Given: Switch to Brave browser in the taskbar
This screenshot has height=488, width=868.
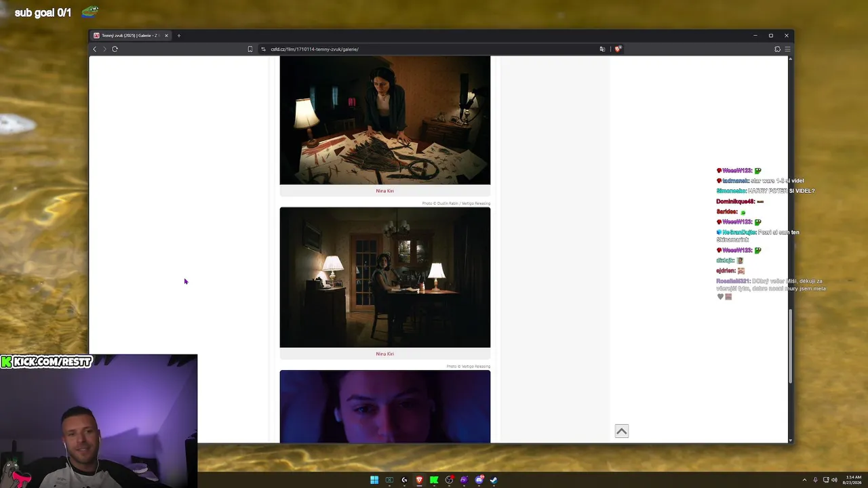Looking at the screenshot, I should [419, 480].
